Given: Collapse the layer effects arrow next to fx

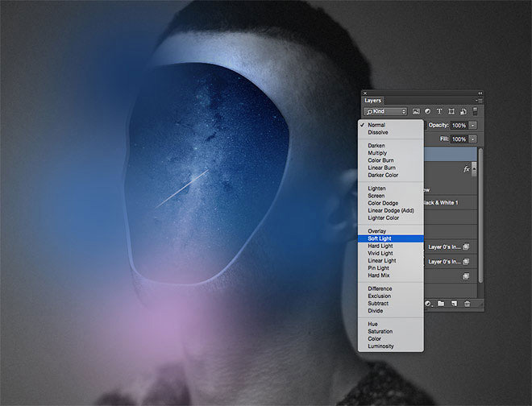Looking at the screenshot, I should point(474,169).
